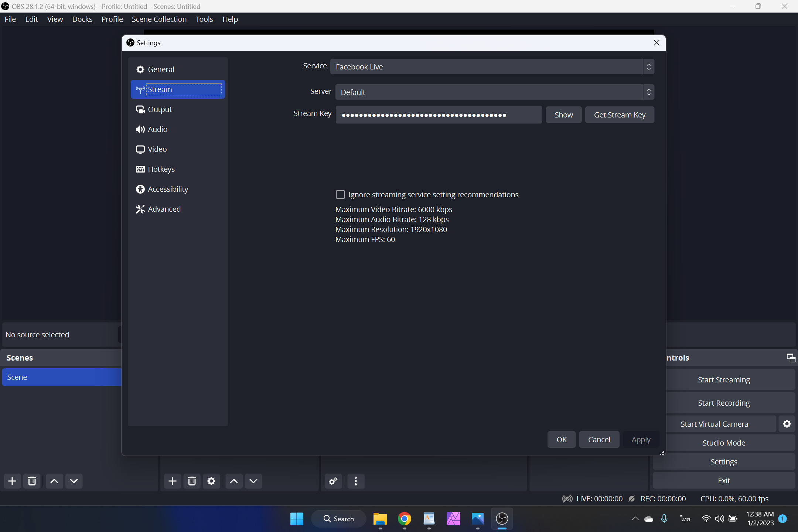The height and width of the screenshot is (532, 798).
Task: Expand hidden system tray icons chevron
Action: 635,519
